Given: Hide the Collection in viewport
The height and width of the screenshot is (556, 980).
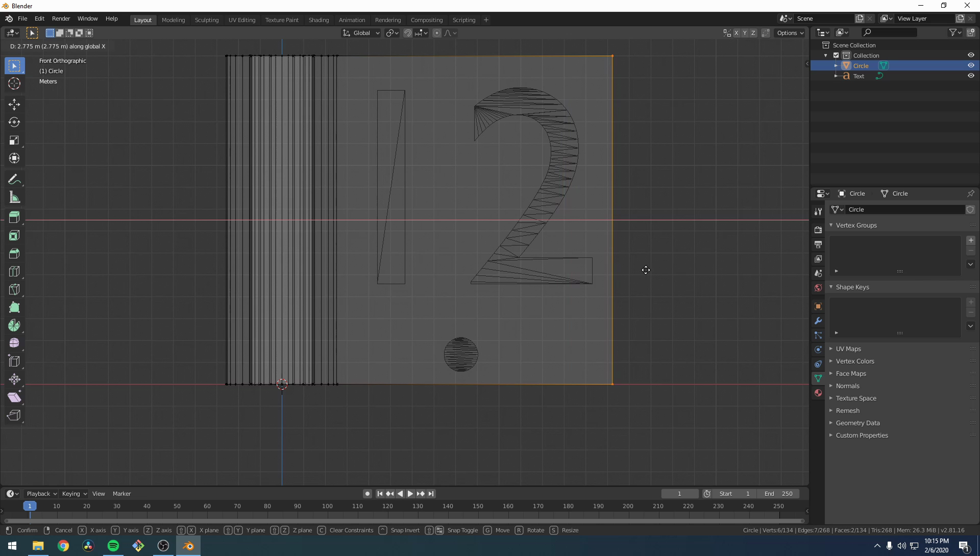Looking at the screenshot, I should 971,55.
